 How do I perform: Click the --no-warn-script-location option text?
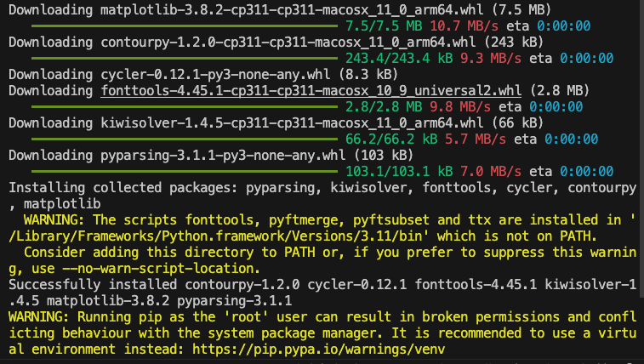point(161,269)
